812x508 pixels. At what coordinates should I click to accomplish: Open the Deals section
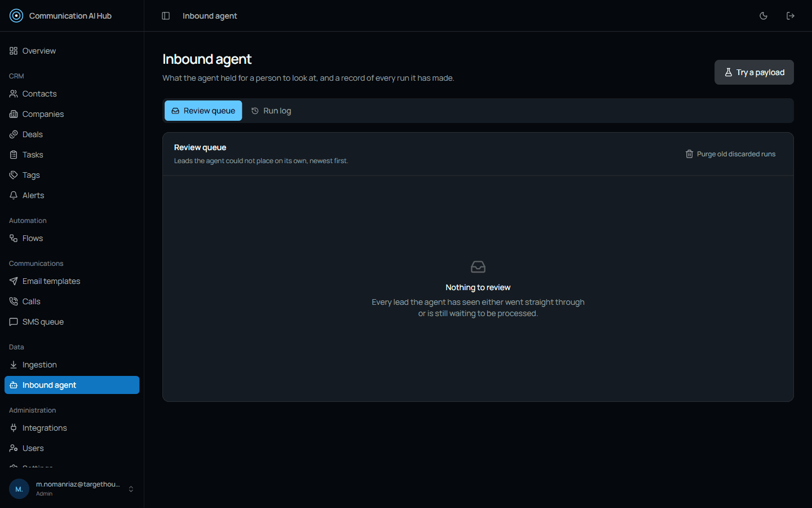[72, 134]
